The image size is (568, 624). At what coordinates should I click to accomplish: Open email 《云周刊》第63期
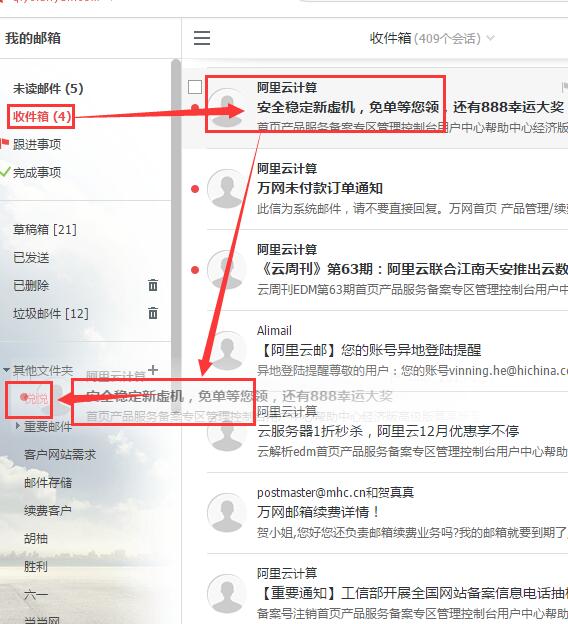412,269
